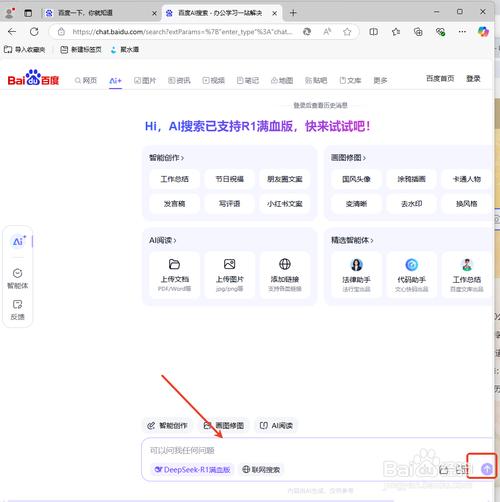The image size is (500, 502).
Task: Expand the 智能创作 section header
Action: coord(166,158)
